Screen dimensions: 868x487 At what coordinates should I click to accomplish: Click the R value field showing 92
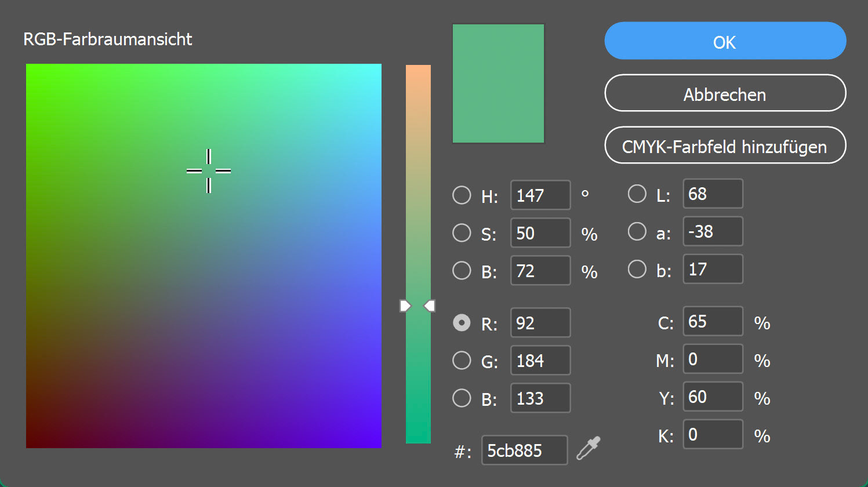(540, 322)
